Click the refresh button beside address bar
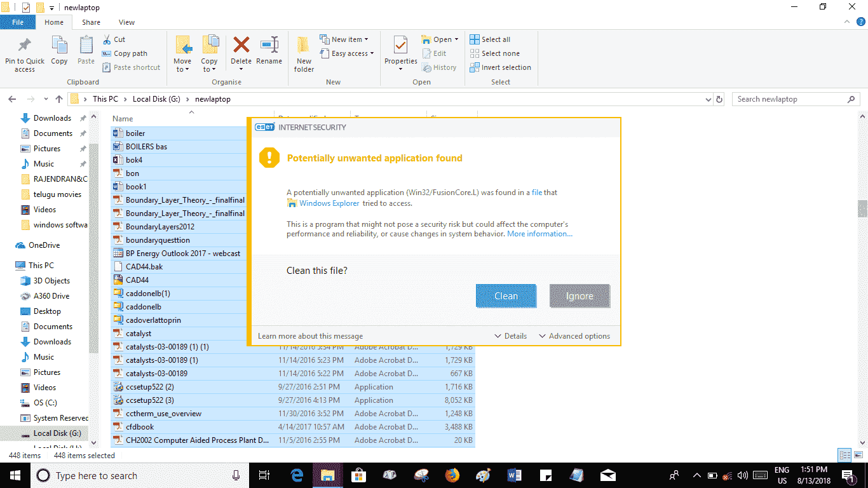This screenshot has height=488, width=868. click(719, 99)
